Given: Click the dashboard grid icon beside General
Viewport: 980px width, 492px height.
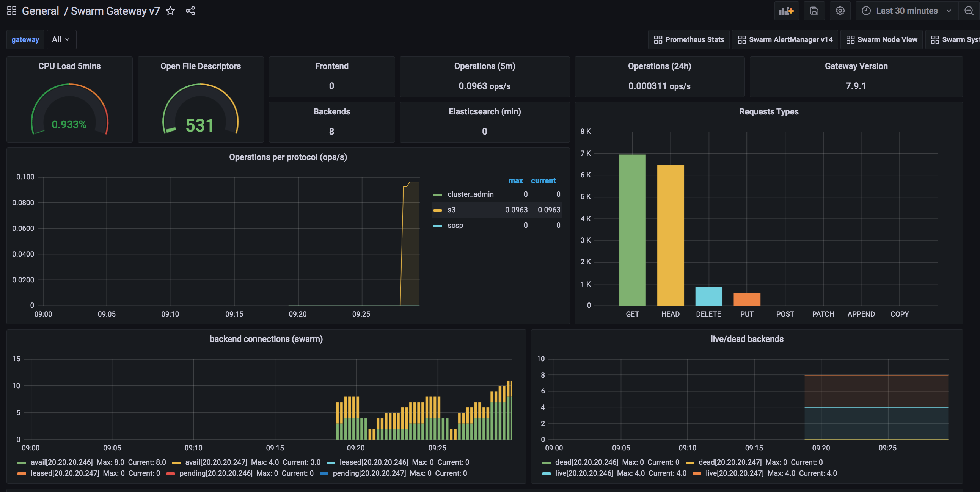Looking at the screenshot, I should pos(12,11).
